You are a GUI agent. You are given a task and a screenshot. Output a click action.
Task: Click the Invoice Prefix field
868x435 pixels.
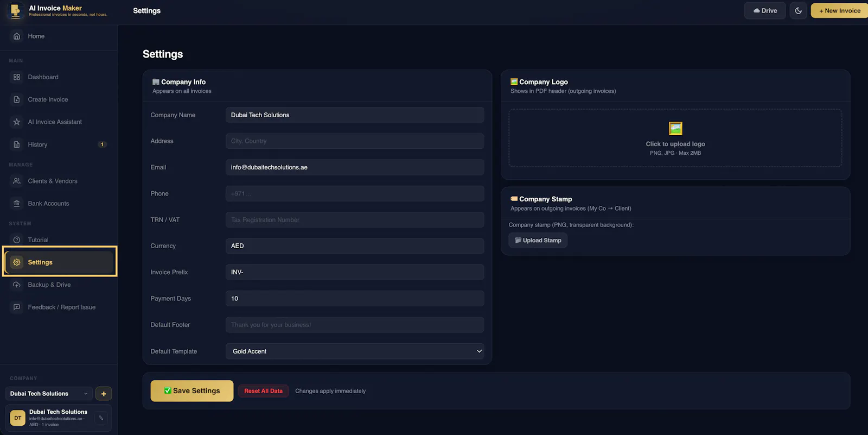(355, 272)
